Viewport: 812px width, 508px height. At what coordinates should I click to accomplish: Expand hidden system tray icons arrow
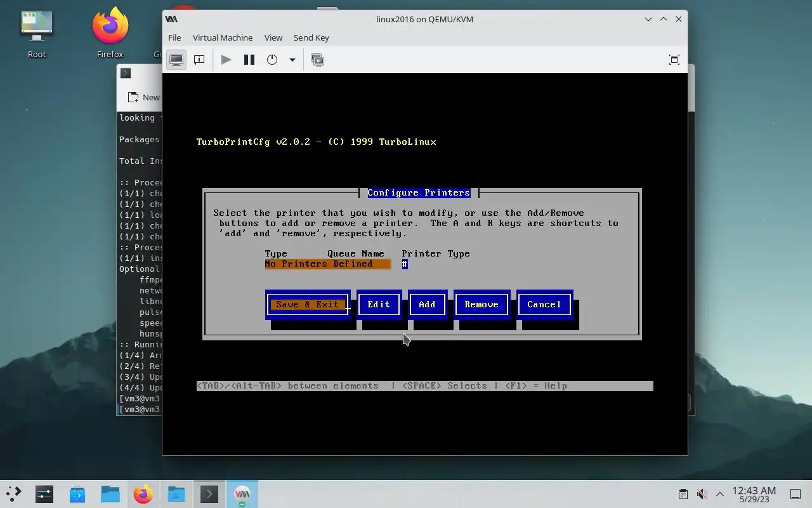click(720, 494)
